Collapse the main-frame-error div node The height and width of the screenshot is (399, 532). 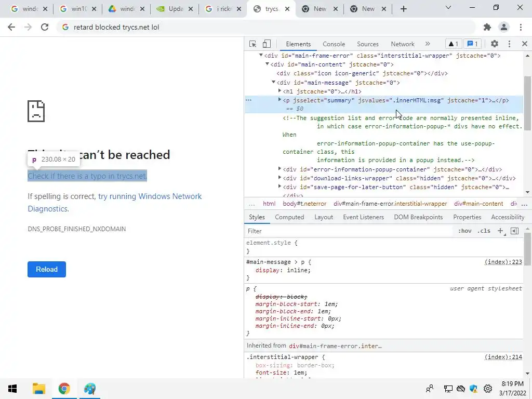pos(261,55)
